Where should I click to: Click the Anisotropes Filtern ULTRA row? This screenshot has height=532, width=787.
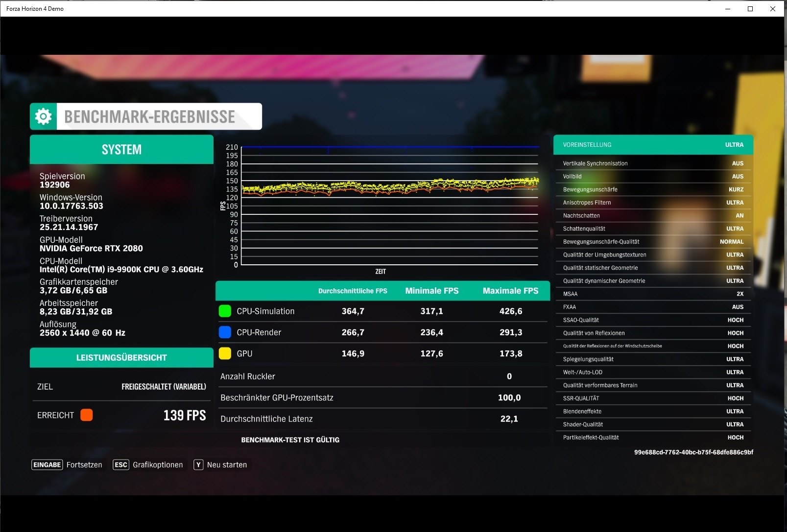(x=653, y=203)
